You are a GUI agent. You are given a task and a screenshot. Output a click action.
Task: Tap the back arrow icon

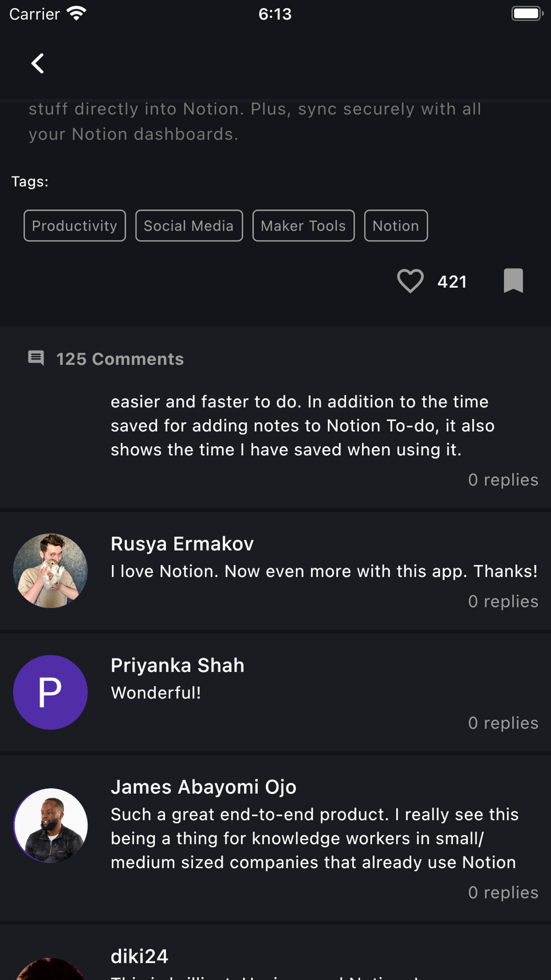37,63
